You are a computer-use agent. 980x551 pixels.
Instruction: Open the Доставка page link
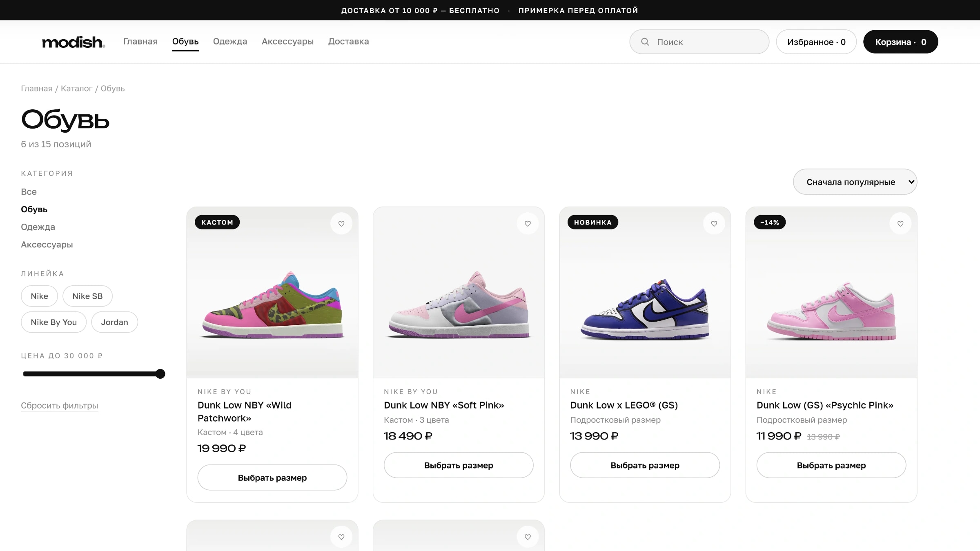348,41
